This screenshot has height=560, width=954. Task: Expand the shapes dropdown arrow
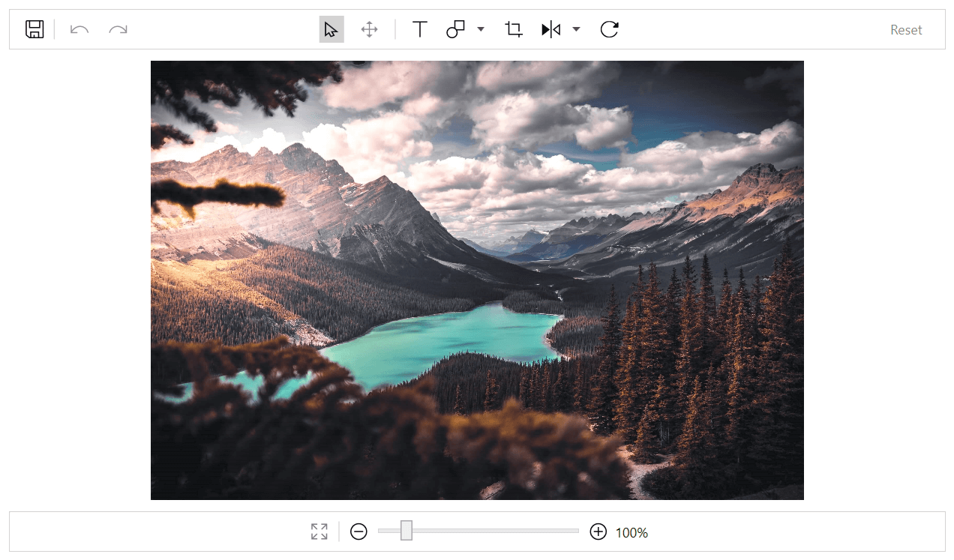(x=481, y=29)
